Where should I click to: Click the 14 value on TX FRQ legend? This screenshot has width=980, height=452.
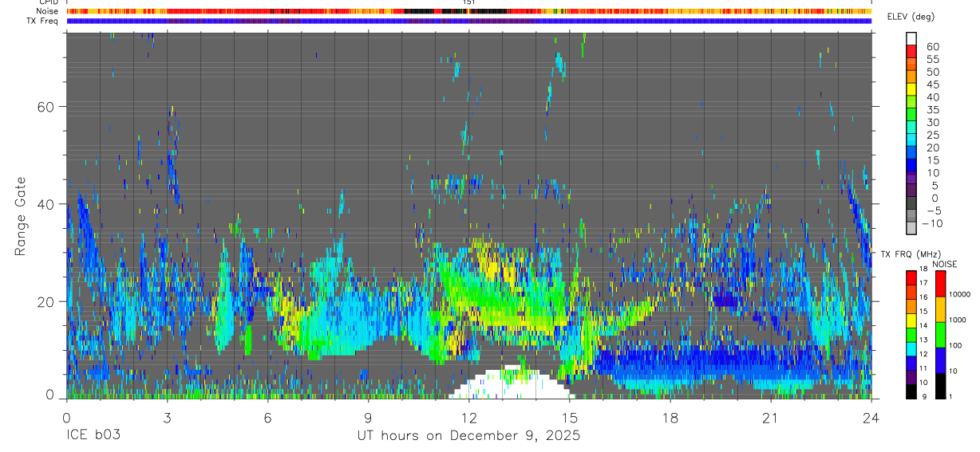coord(924,327)
